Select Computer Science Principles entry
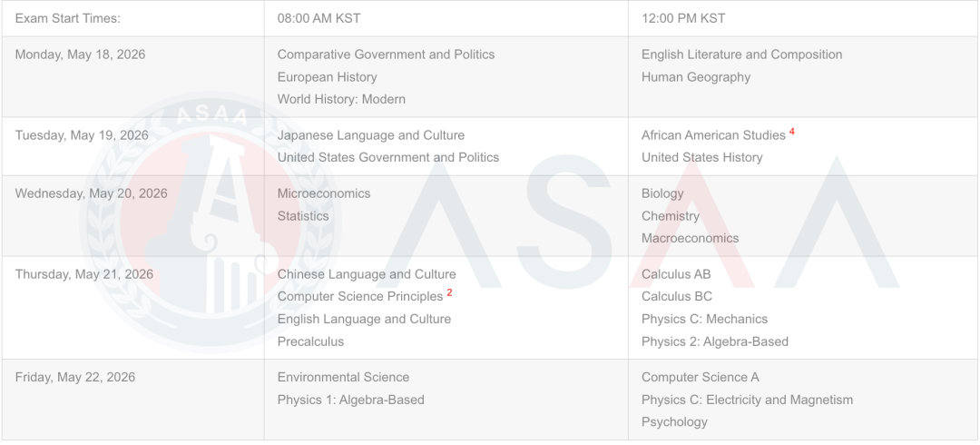This screenshot has width=980, height=445. point(360,296)
